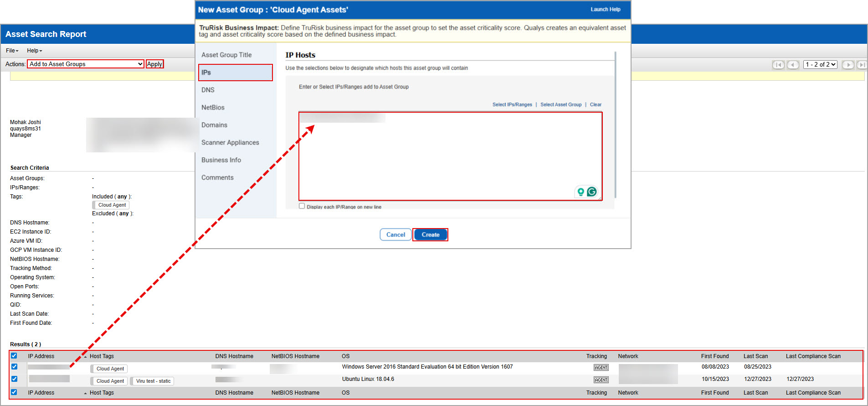868x406 pixels.
Task: Click the Apply button next to Actions
Action: 154,64
